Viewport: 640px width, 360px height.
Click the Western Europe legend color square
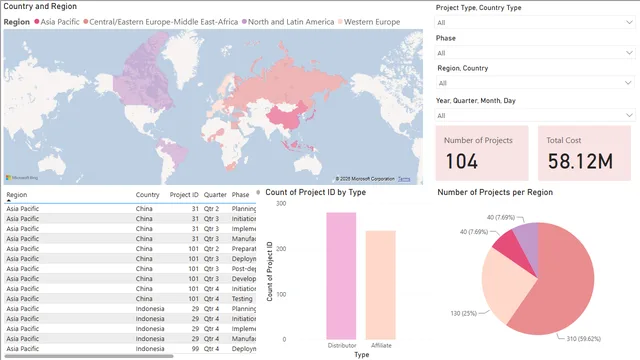point(340,22)
